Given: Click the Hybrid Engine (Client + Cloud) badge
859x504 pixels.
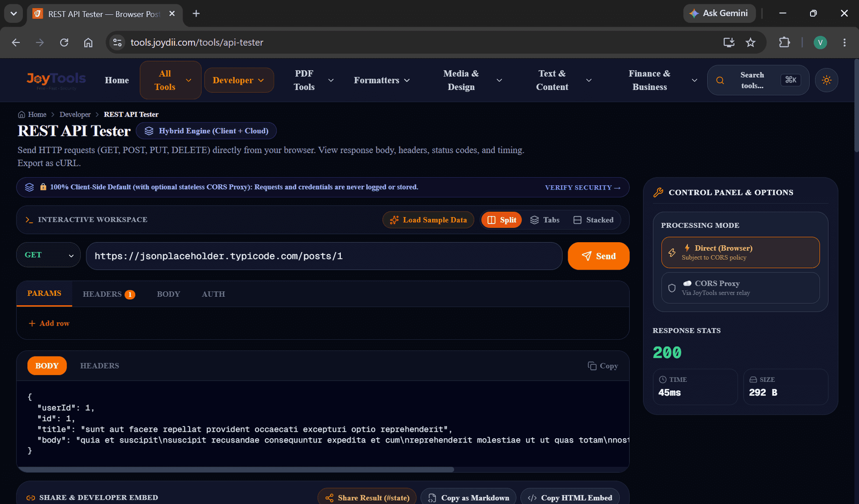Looking at the screenshot, I should pos(206,131).
